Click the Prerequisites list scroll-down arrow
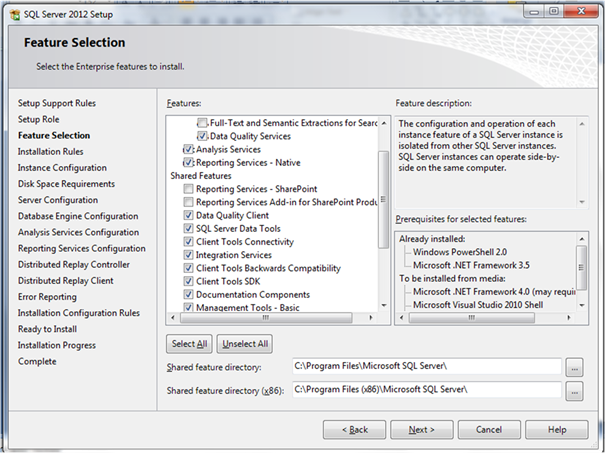Screen dimensions: 605x453 (x=582, y=305)
